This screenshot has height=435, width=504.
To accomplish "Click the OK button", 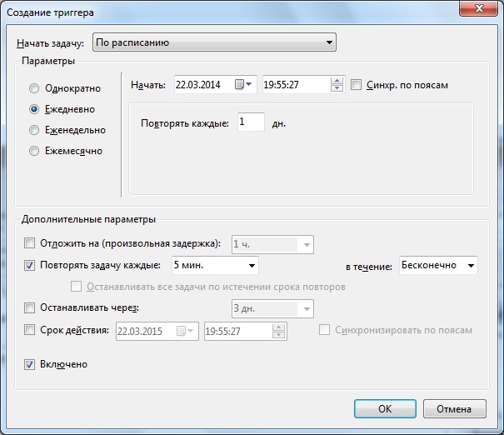I will [x=384, y=409].
